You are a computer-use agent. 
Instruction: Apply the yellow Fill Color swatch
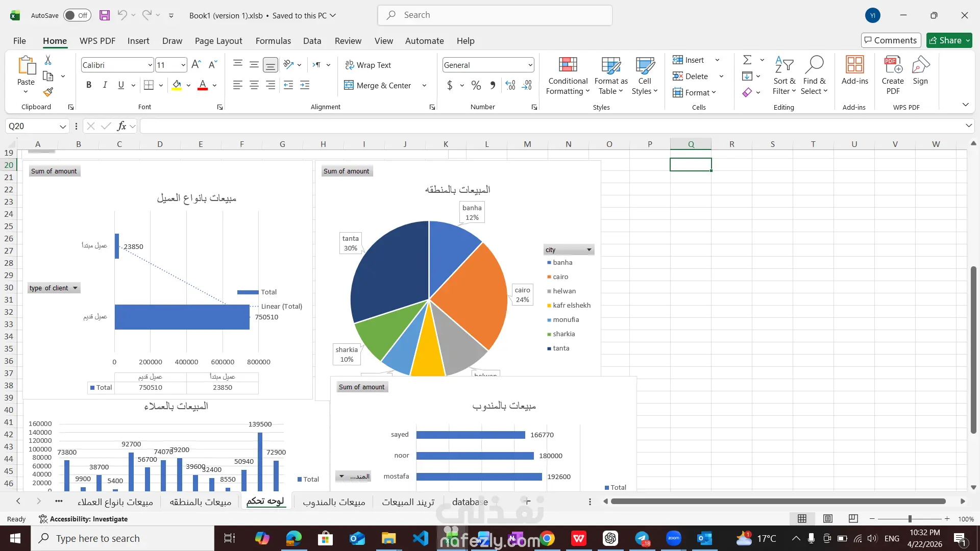[177, 85]
